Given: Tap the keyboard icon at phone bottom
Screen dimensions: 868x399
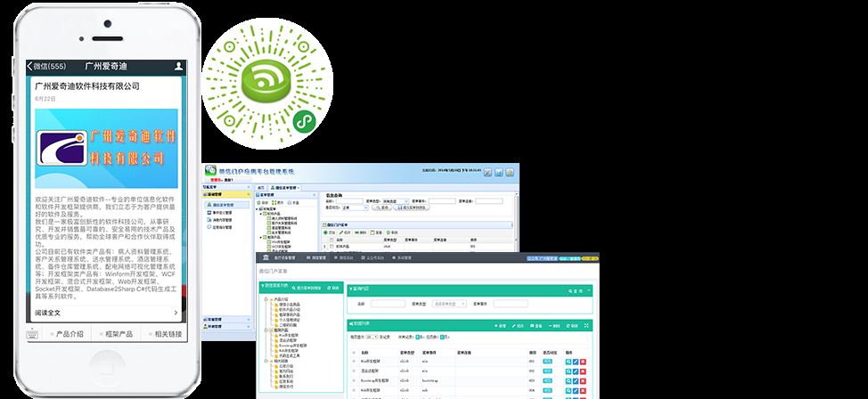Looking at the screenshot, I should pyautogui.click(x=32, y=334).
